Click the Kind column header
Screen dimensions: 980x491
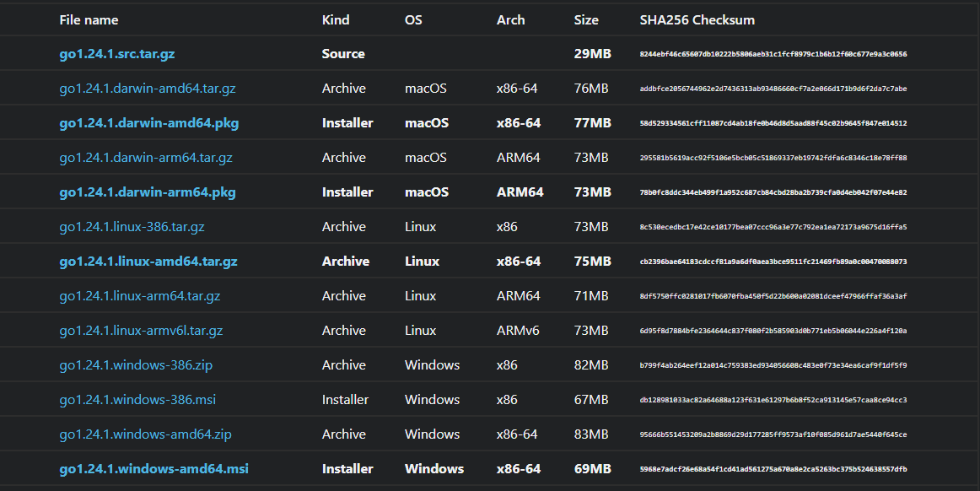pos(336,19)
